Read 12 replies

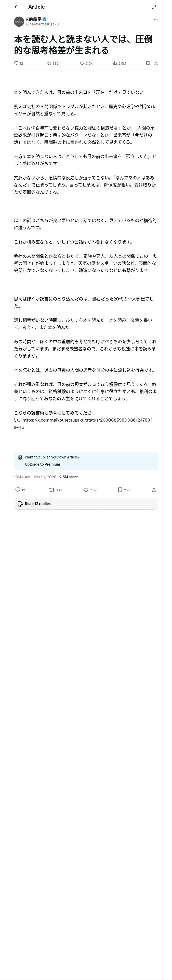[x=86, y=503]
